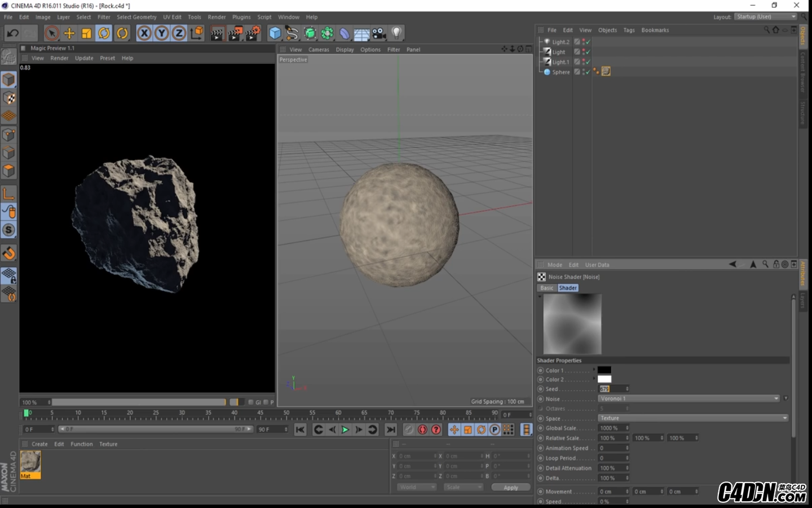Open the green generator objects icon
This screenshot has width=812, height=508.
pos(310,33)
